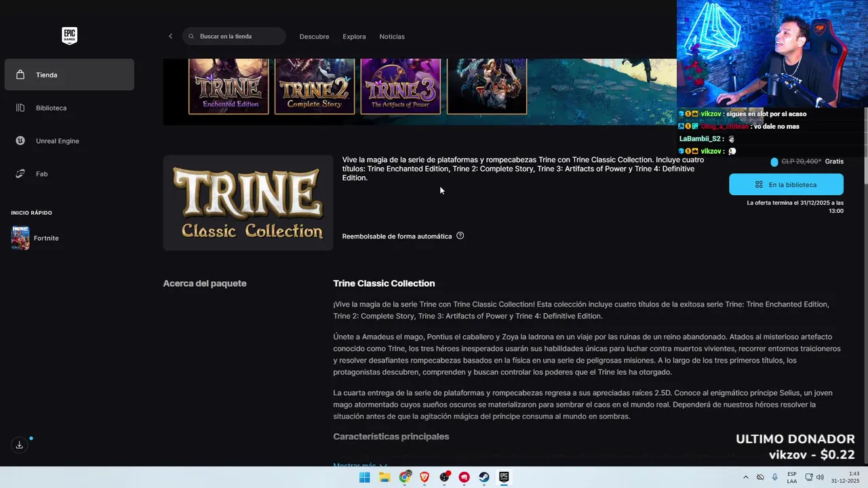Open Brave browser from taskbar

[425, 477]
